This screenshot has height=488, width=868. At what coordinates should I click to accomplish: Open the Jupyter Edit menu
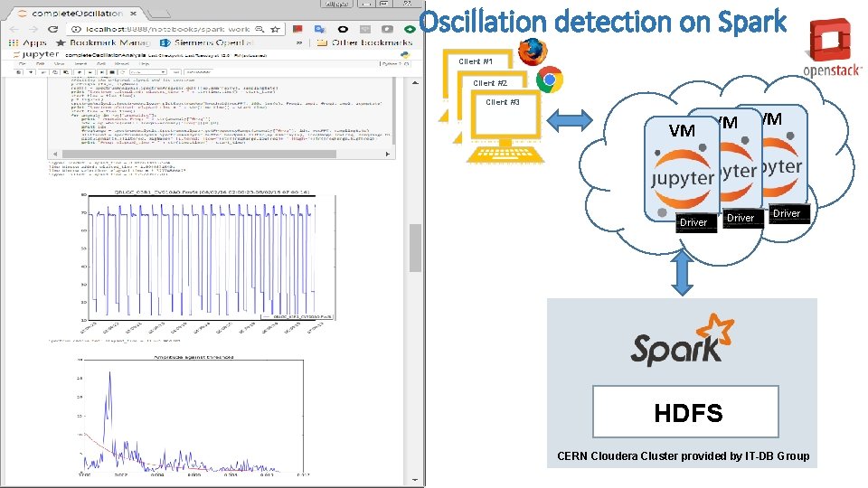tap(41, 63)
